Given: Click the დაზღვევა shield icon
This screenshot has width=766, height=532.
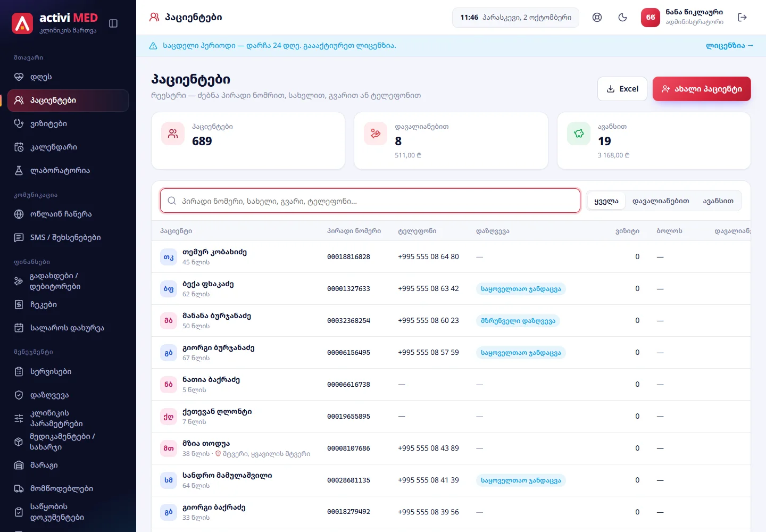Looking at the screenshot, I should [19, 395].
